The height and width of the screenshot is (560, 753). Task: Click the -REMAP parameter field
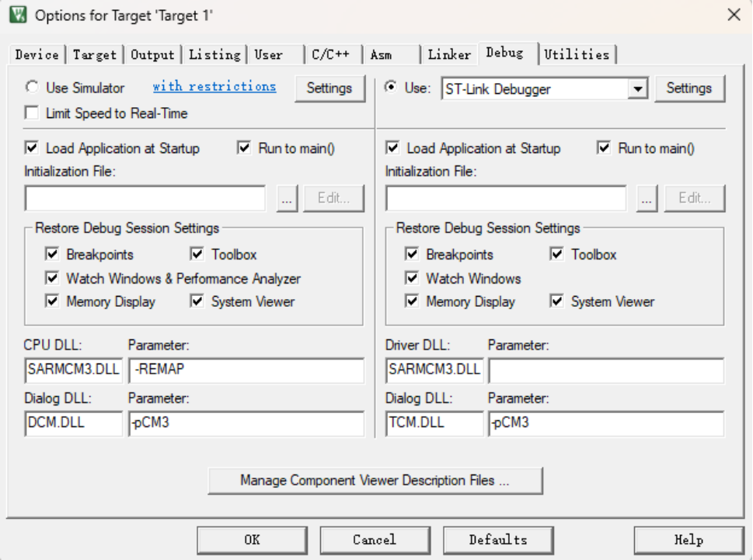click(x=246, y=370)
